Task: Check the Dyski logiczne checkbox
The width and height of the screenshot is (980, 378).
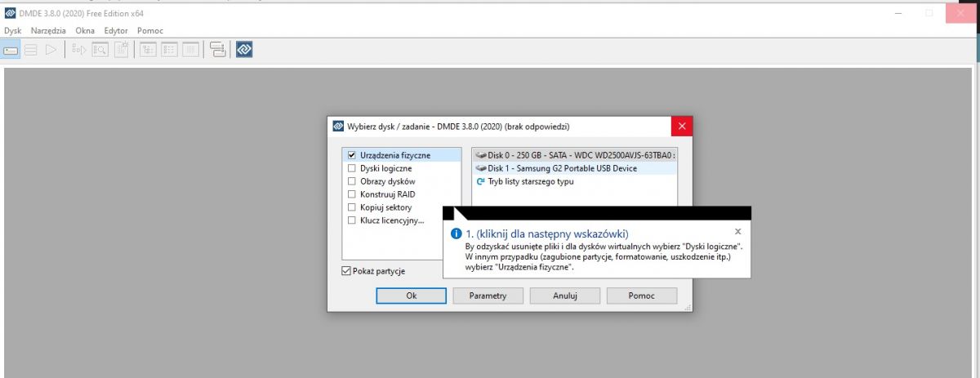Action: click(x=352, y=168)
